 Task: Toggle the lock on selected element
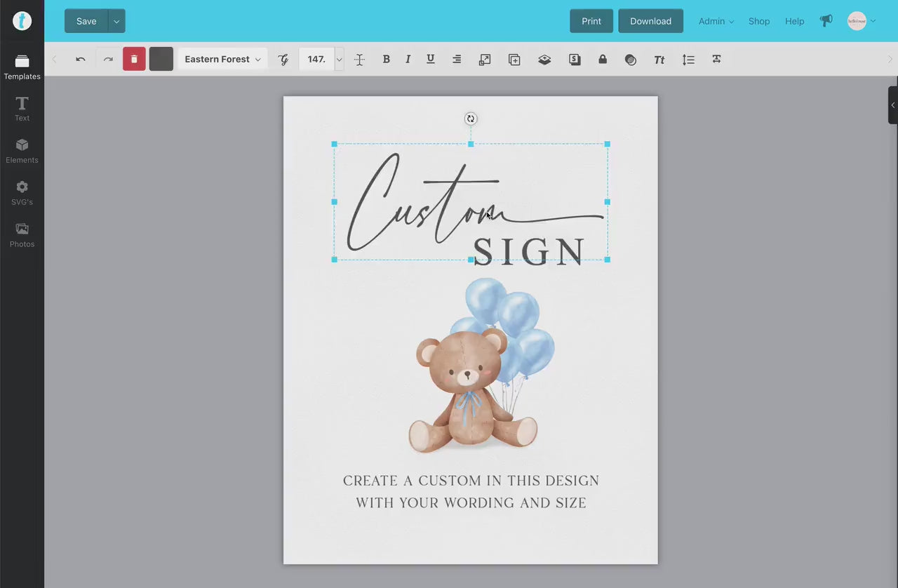[603, 60]
